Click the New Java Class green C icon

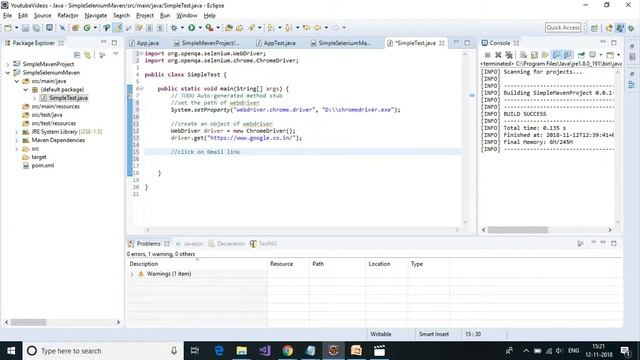[87, 28]
